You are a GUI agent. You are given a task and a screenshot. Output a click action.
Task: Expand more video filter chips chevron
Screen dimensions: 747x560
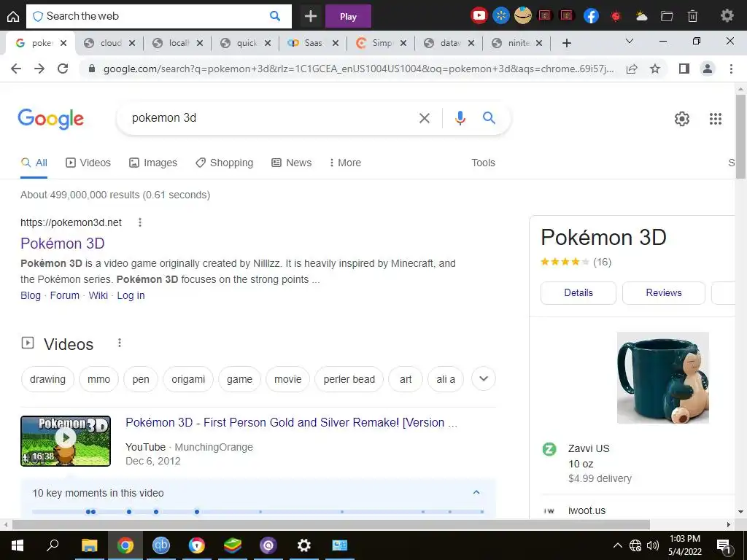point(484,379)
